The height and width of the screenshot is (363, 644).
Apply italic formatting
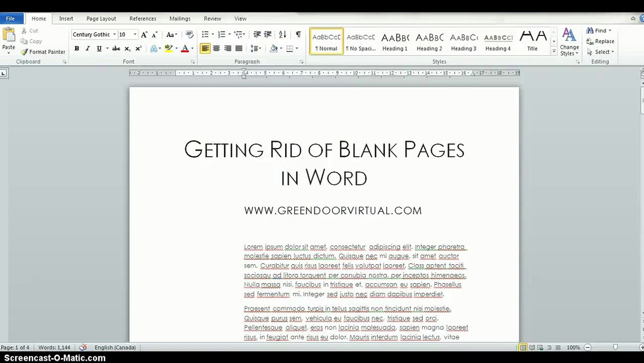point(88,48)
